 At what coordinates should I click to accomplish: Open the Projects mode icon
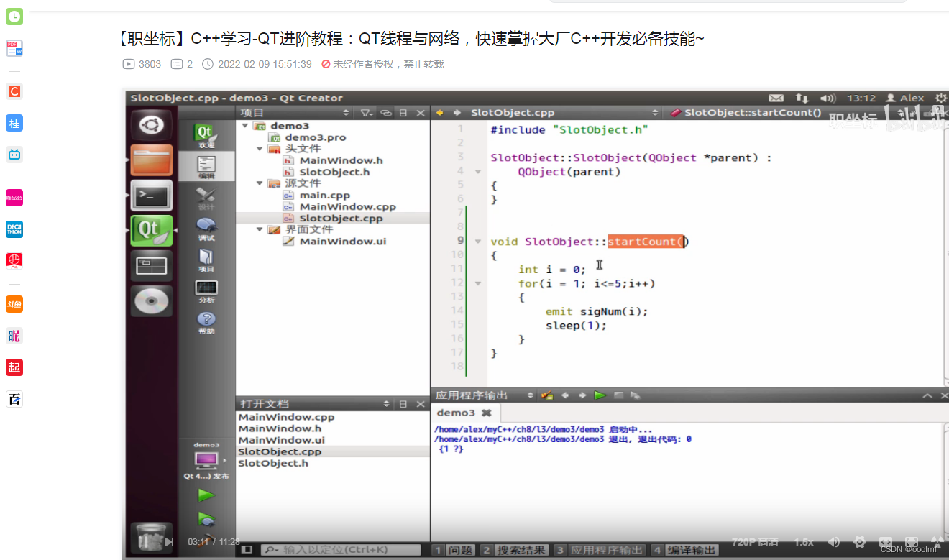point(206,260)
